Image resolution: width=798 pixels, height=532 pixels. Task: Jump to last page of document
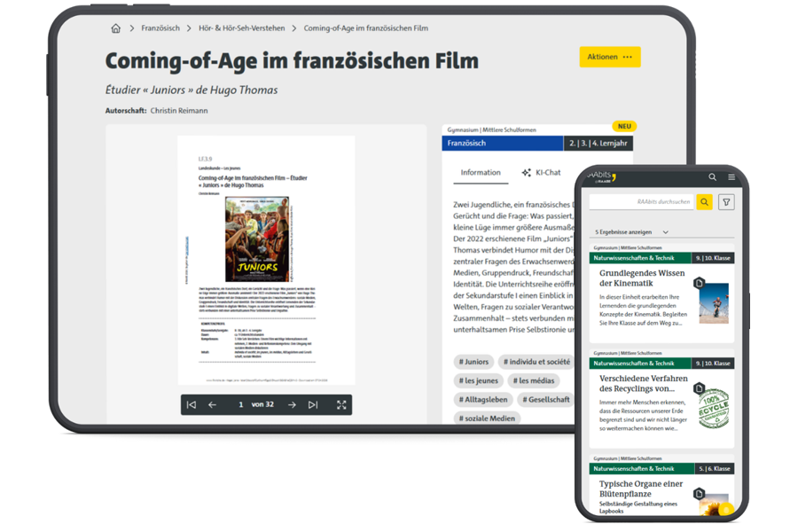pyautogui.click(x=313, y=405)
